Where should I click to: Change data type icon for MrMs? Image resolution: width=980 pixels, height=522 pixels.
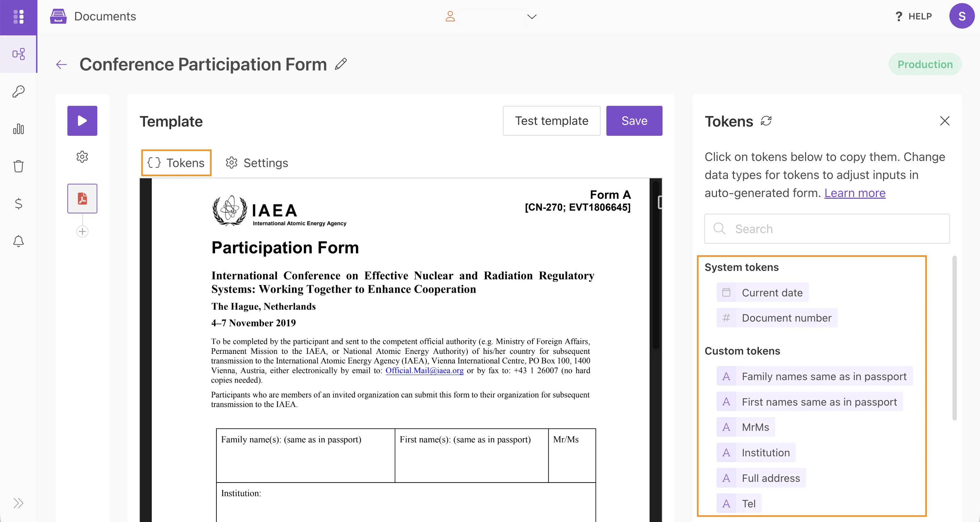726,427
